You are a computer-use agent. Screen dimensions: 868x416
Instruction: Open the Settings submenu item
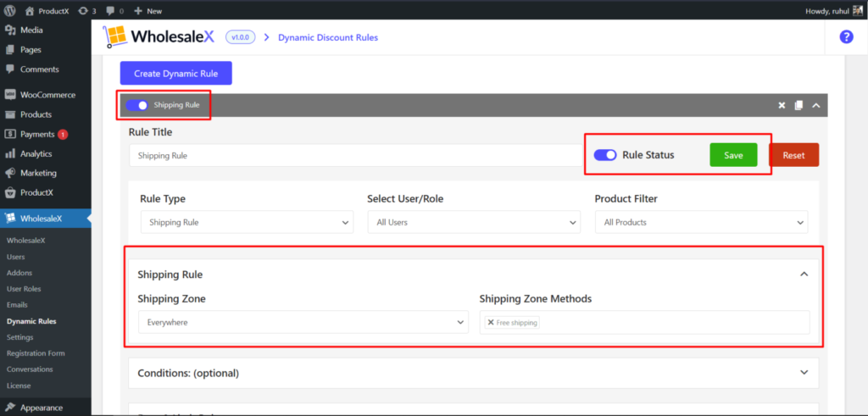coord(20,337)
